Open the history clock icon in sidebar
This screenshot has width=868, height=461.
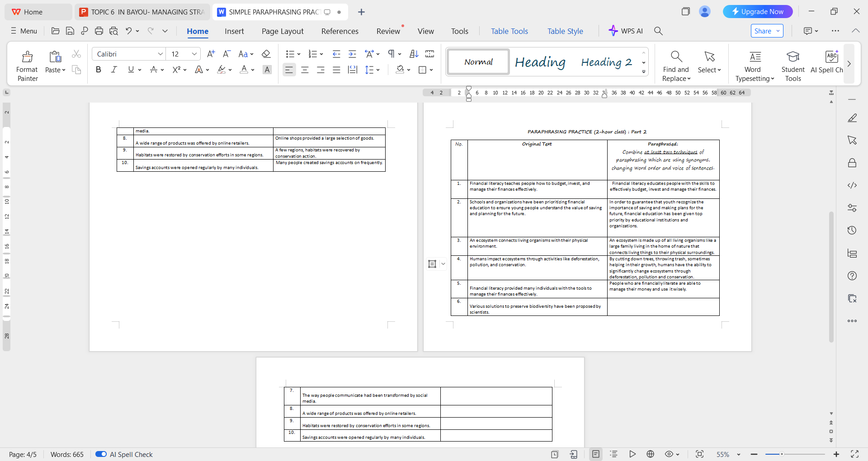click(x=852, y=230)
